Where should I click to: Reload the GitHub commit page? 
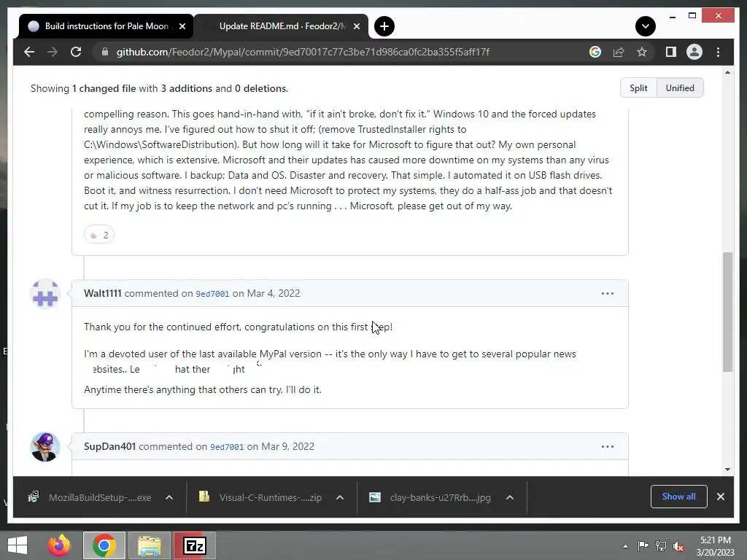(x=76, y=52)
